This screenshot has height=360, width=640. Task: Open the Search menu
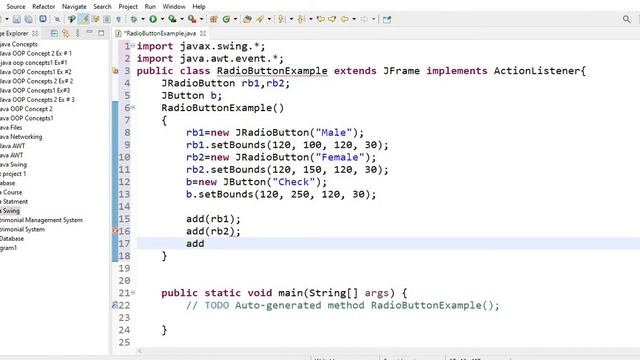(x=102, y=7)
